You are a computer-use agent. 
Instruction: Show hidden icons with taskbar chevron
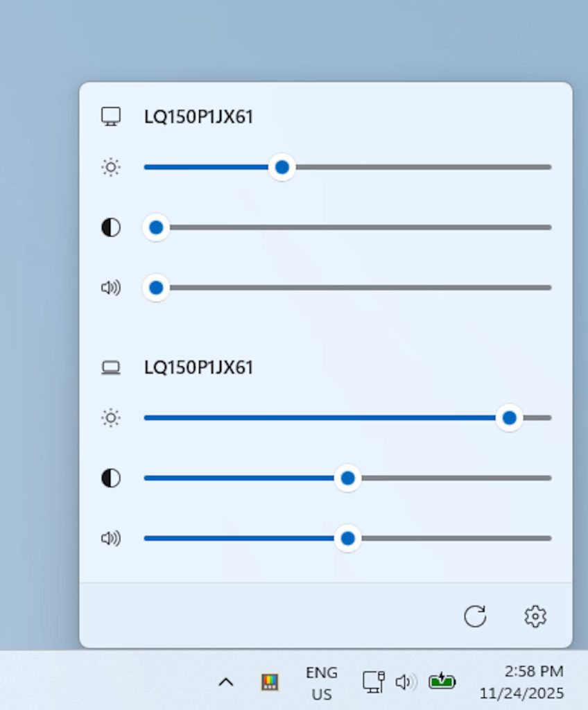click(225, 682)
